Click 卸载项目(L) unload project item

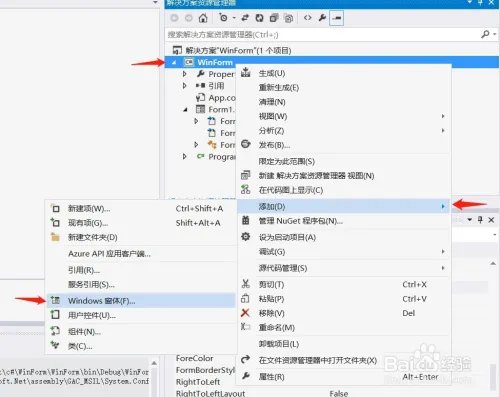[344, 344]
